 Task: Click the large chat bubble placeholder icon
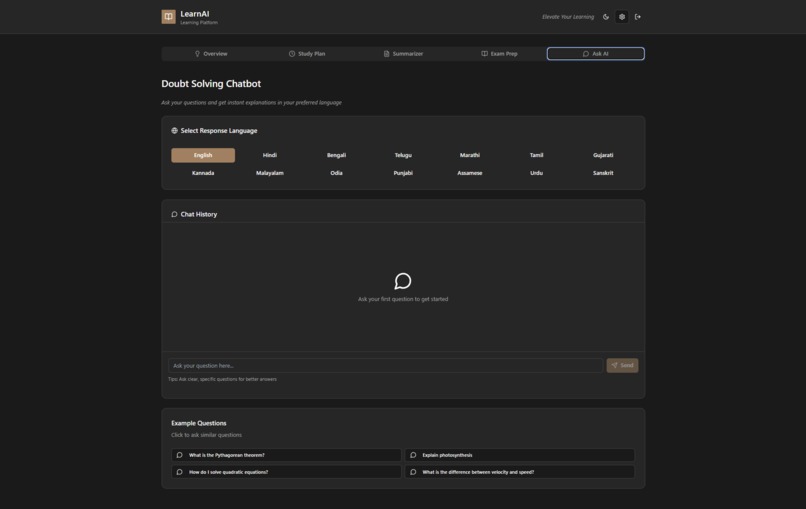point(403,281)
